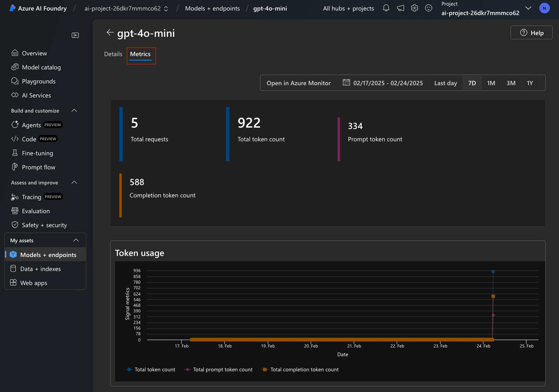
Task: Click the orange completion token square marker
Action: (493, 296)
